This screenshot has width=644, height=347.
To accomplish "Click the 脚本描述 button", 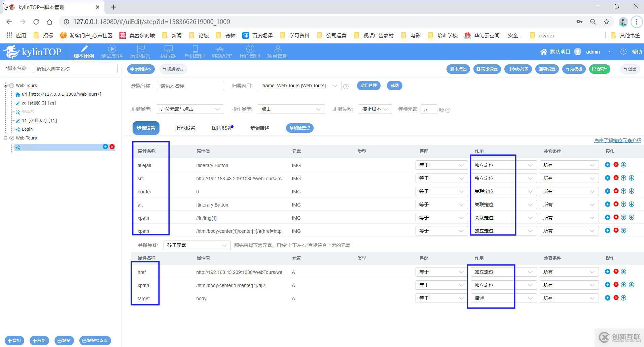I will 458,69.
